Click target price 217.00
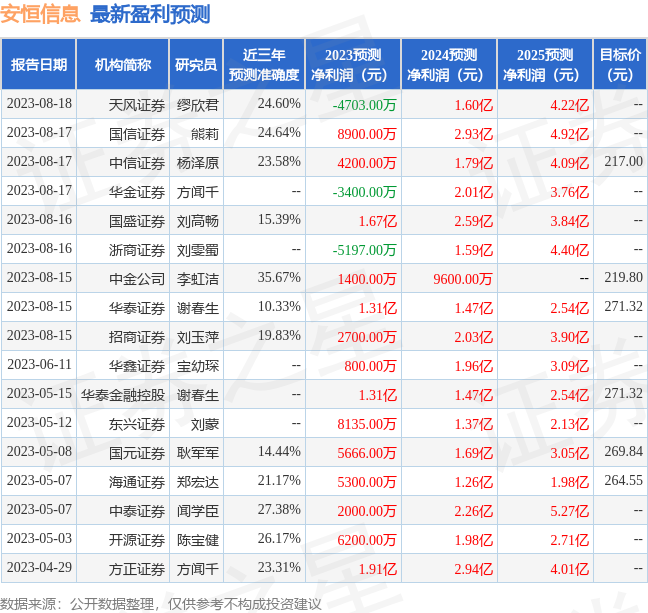The width and height of the screenshot is (648, 613). tap(624, 161)
